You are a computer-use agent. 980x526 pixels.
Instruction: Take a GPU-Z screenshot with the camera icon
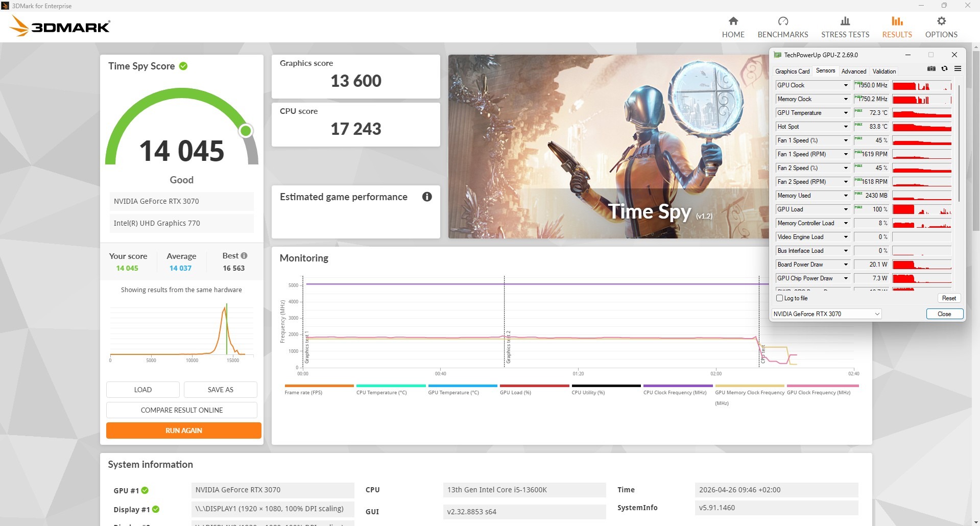point(931,69)
